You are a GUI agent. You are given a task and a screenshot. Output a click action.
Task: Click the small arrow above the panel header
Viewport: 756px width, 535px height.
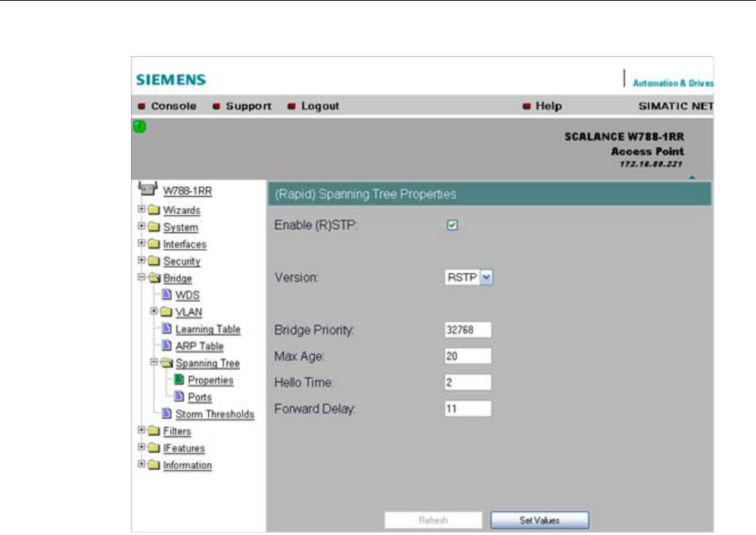692,177
